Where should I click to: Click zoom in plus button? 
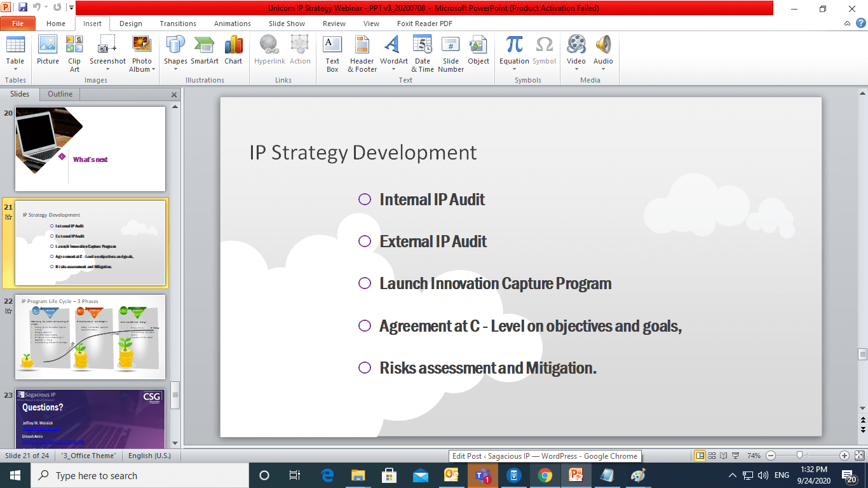pyautogui.click(x=844, y=456)
